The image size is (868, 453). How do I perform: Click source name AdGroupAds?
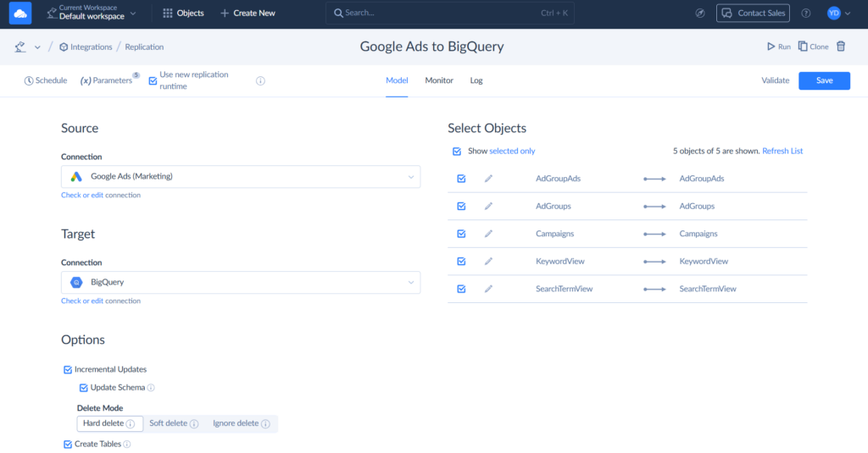click(x=558, y=179)
